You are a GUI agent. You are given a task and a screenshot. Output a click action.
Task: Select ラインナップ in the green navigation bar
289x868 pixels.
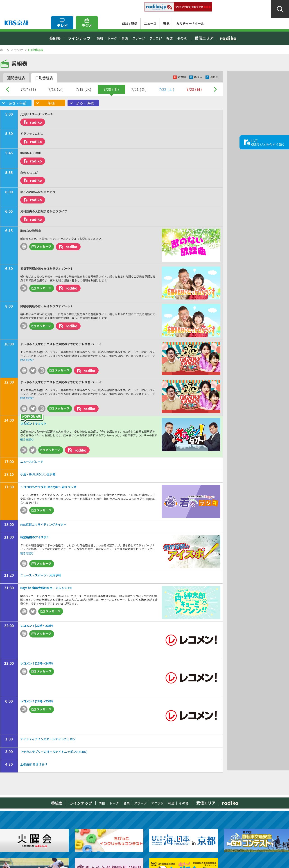(79, 38)
